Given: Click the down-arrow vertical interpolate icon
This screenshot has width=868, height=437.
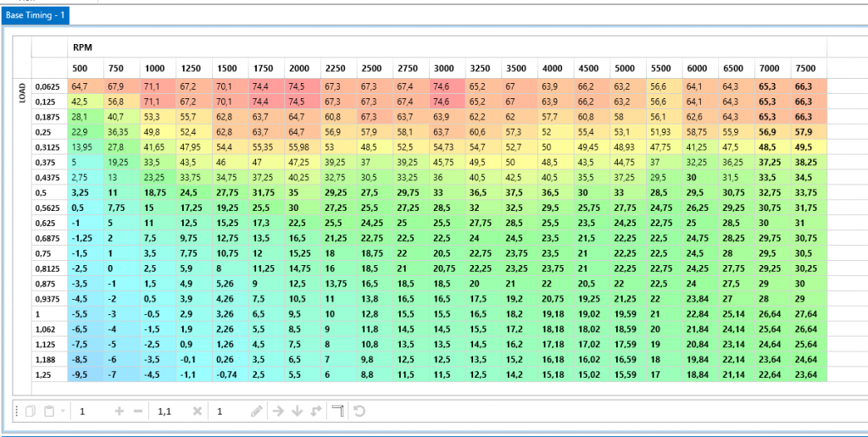Looking at the screenshot, I should tap(298, 412).
